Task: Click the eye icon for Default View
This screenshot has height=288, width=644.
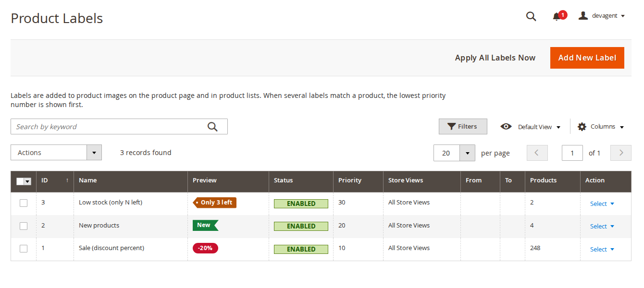Action: point(506,127)
